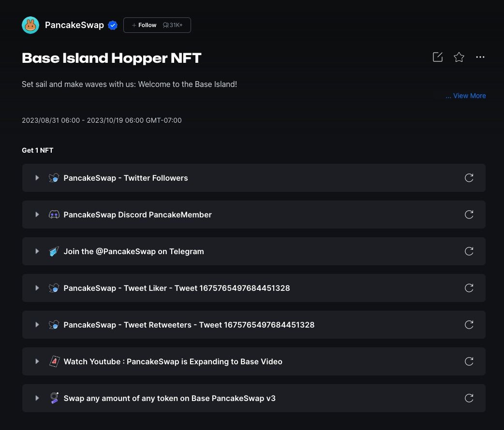Open the share icon beside the title
The image size is (504, 430).
tap(438, 57)
